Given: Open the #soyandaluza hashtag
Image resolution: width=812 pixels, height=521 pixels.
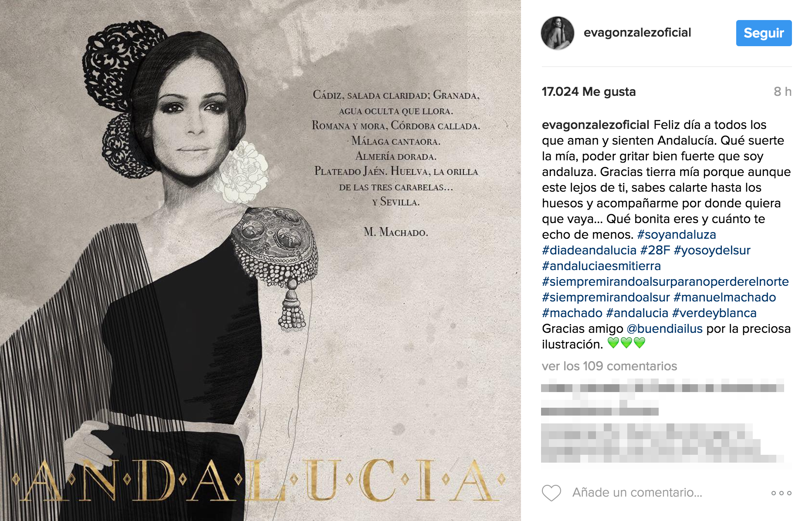Looking at the screenshot, I should click(x=676, y=235).
